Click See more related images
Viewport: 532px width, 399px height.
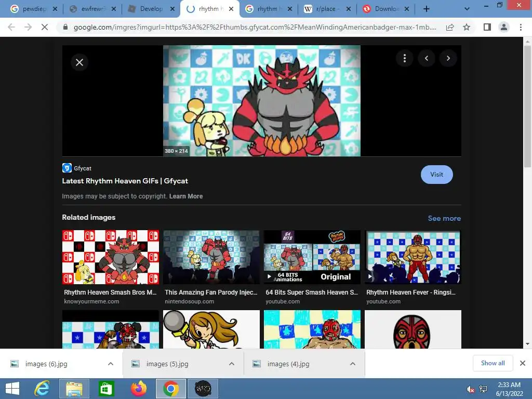[444, 218]
